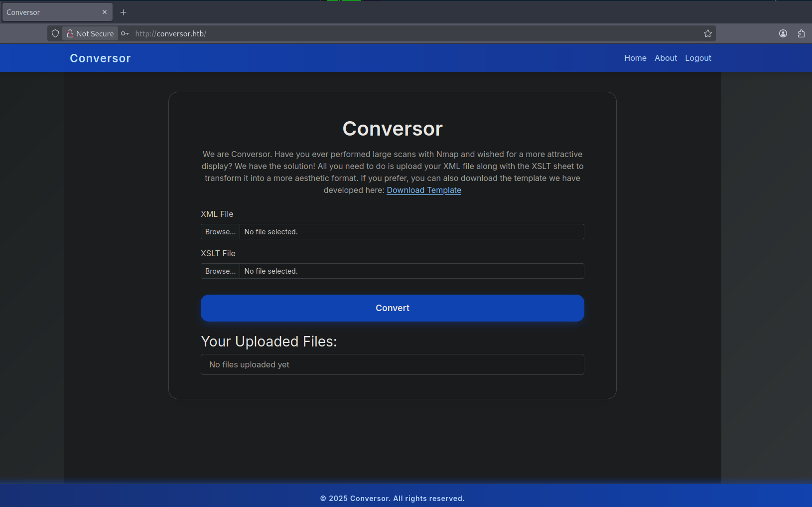
Task: Browse for an XSLT file
Action: click(220, 271)
